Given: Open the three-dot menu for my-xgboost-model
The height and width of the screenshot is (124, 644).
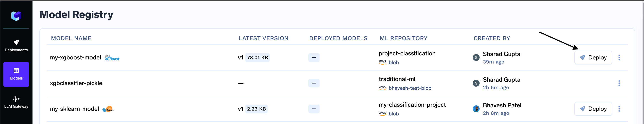Looking at the screenshot, I should 619,58.
